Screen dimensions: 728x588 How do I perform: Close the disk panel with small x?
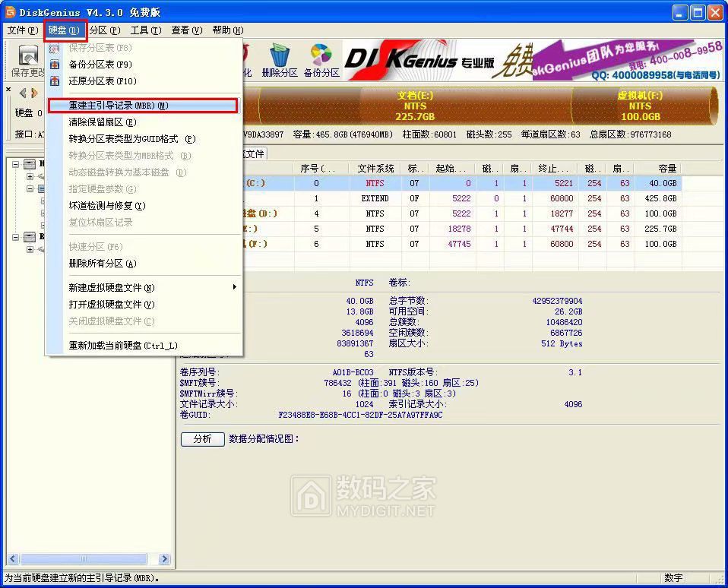point(8,89)
